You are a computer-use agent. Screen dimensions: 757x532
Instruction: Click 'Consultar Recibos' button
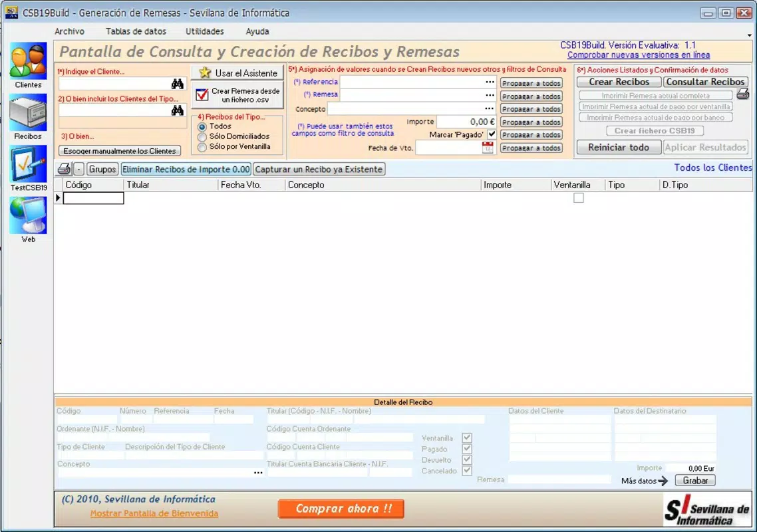(705, 82)
